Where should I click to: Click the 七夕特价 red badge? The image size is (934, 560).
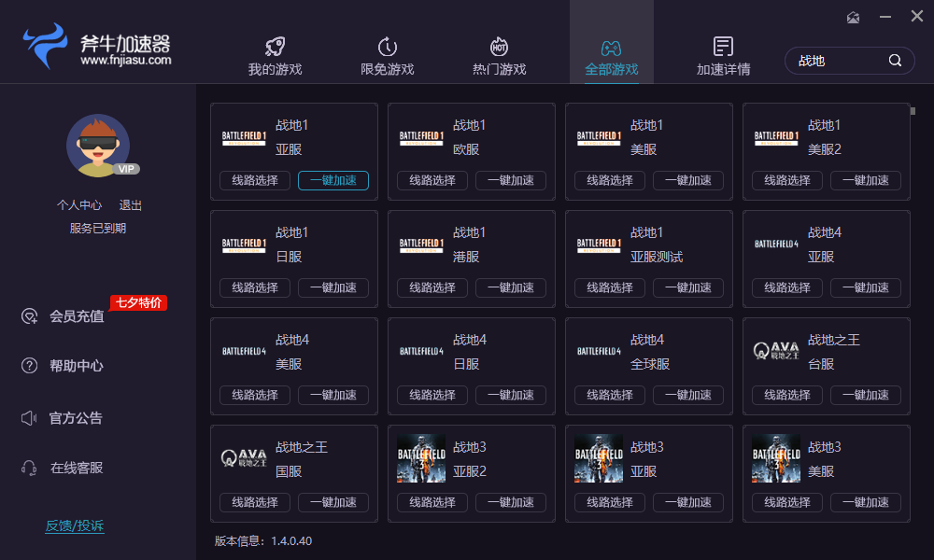[x=138, y=302]
